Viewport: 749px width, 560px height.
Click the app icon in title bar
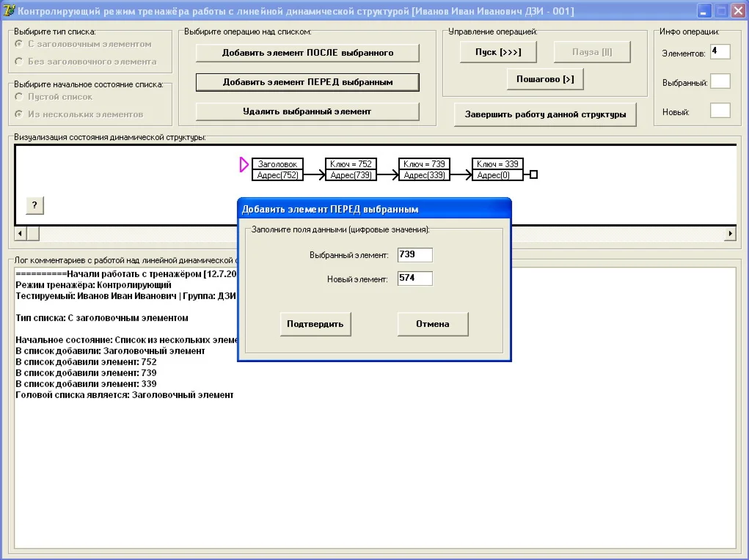tap(9, 10)
